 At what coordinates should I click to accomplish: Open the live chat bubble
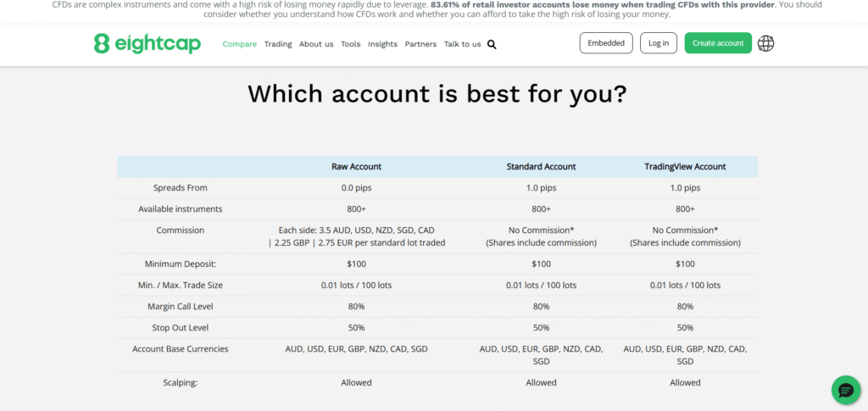pos(846,390)
